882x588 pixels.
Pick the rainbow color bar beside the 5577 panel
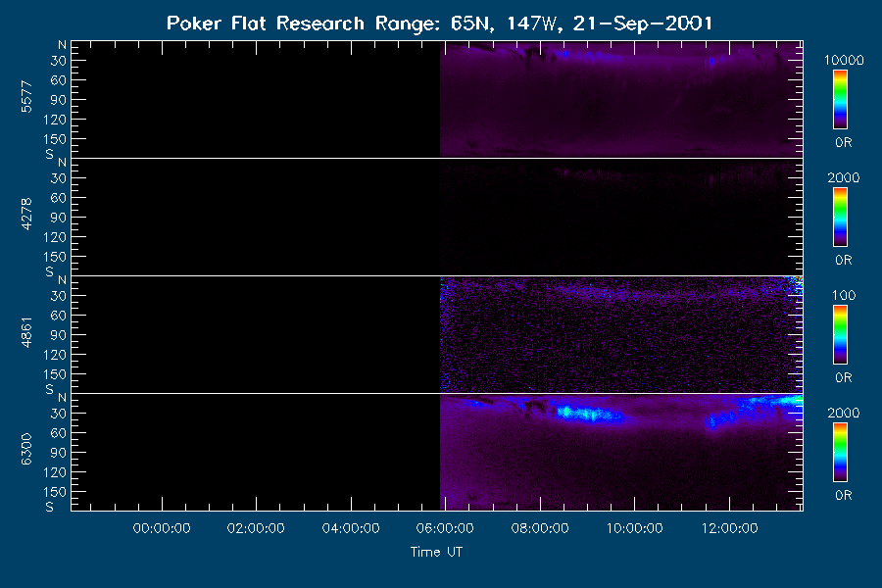click(x=841, y=100)
